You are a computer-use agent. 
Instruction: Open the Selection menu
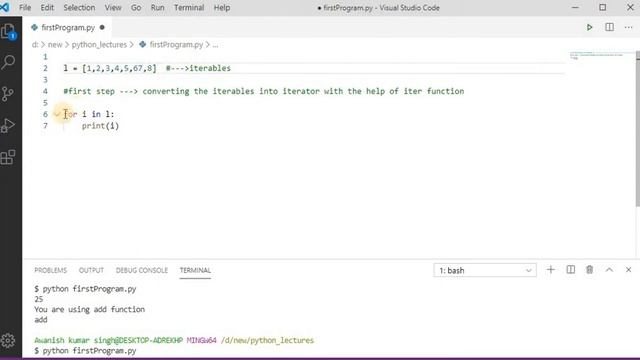point(79,8)
